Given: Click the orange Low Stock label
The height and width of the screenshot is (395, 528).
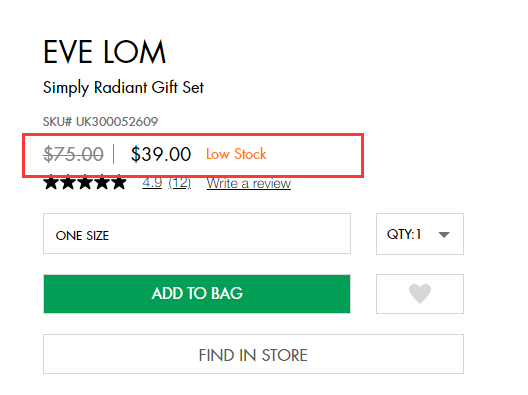Looking at the screenshot, I should pyautogui.click(x=236, y=154).
